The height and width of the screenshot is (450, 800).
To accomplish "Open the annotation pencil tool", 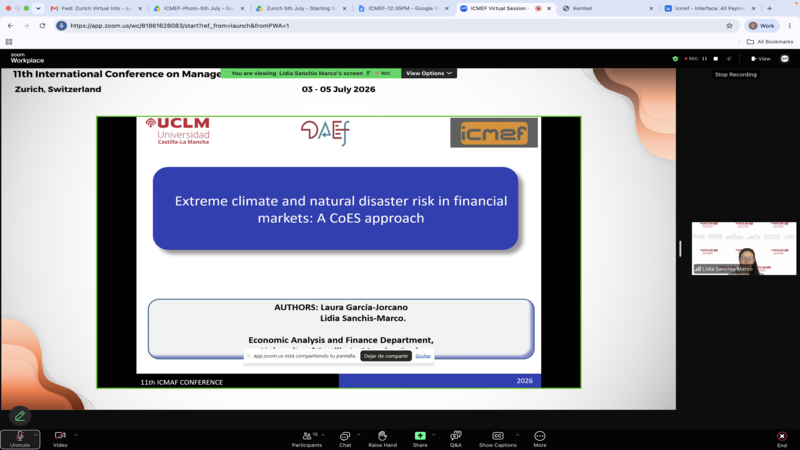I will (20, 416).
